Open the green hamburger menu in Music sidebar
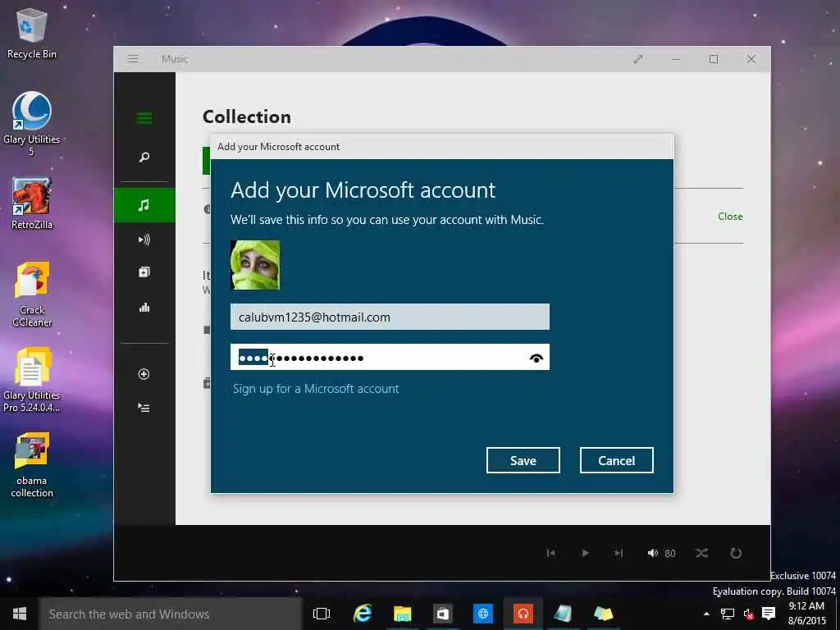 pyautogui.click(x=144, y=118)
